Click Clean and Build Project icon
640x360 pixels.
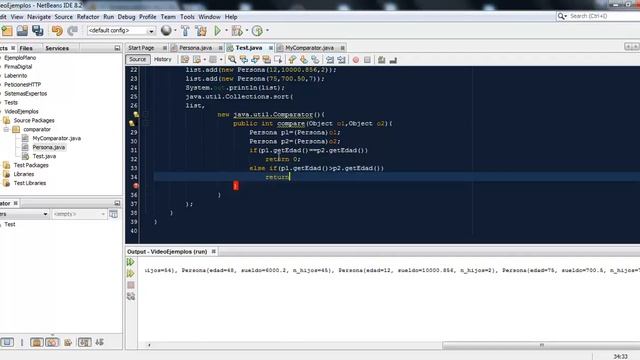pos(201,31)
